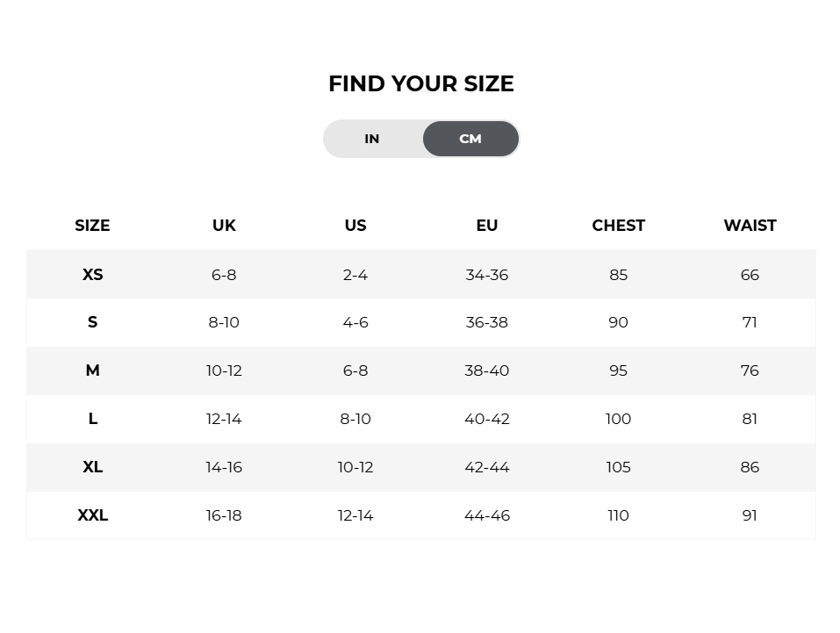Click the 38-40 EU size cell
This screenshot has width=840, height=633.
point(487,370)
